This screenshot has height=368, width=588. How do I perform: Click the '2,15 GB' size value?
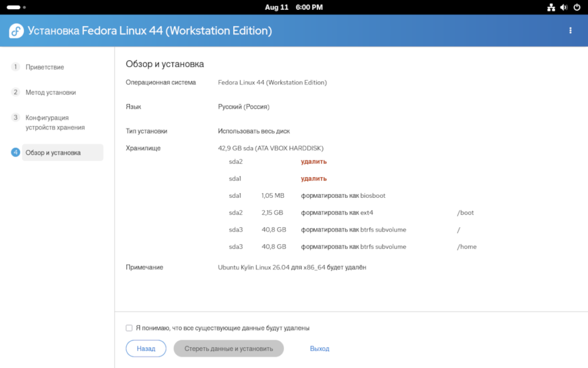click(272, 213)
